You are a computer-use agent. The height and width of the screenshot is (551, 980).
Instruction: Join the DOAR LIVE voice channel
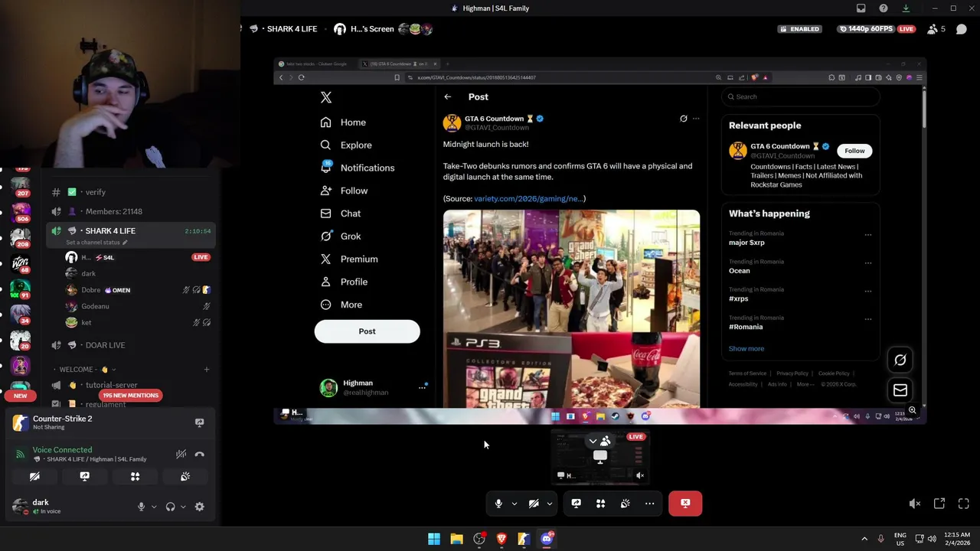[130, 345]
